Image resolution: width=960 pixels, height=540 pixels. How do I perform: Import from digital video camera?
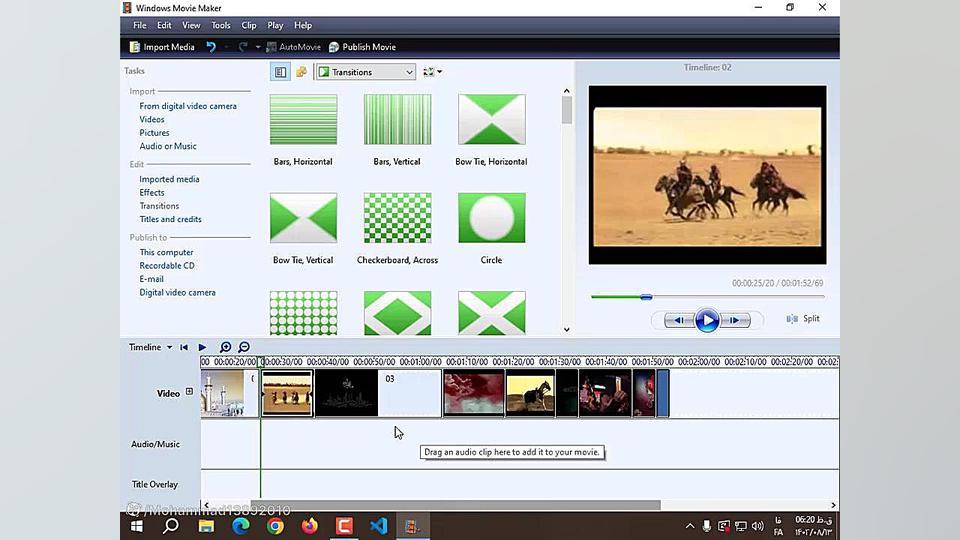coord(188,106)
